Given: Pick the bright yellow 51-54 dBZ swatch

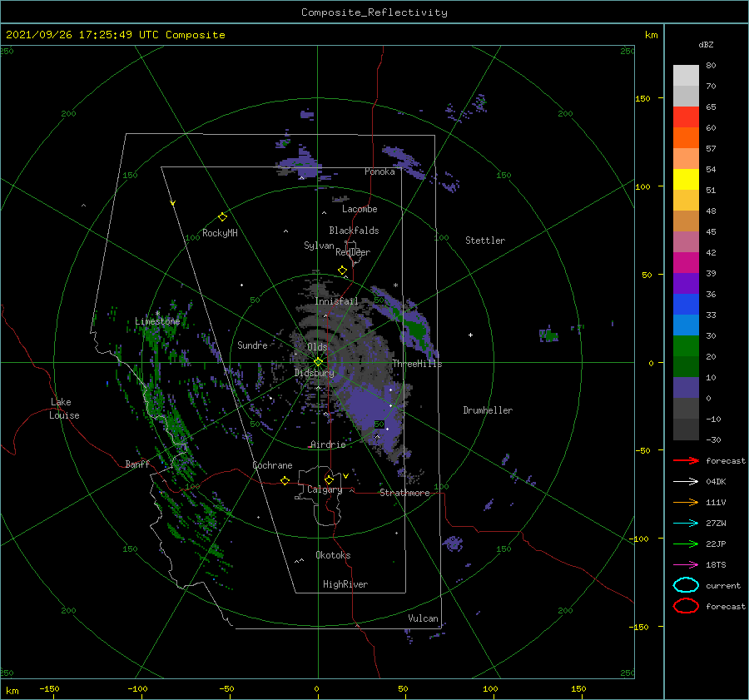Looking at the screenshot, I should pyautogui.click(x=686, y=179).
